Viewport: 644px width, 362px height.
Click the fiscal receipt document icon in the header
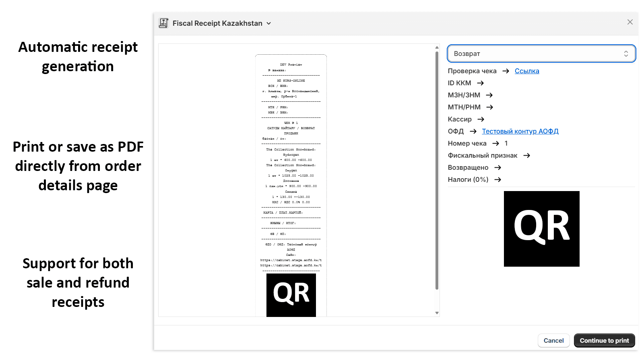[x=163, y=23]
